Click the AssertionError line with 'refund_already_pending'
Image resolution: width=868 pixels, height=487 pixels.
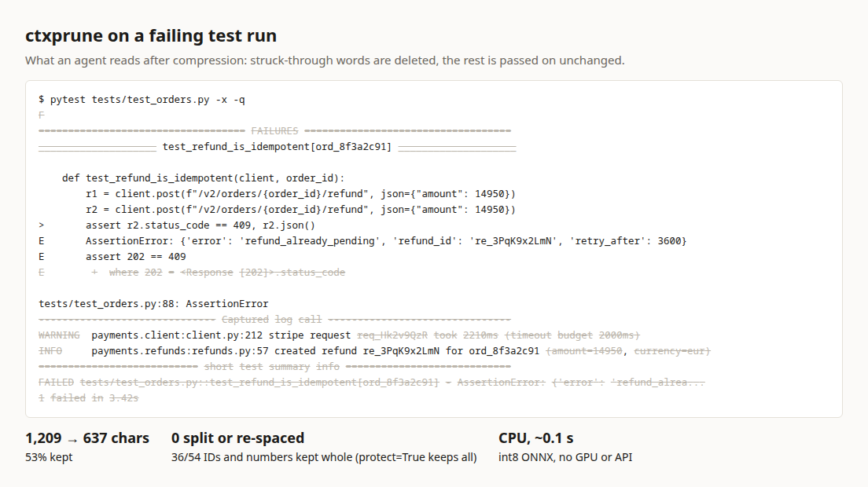pos(362,241)
